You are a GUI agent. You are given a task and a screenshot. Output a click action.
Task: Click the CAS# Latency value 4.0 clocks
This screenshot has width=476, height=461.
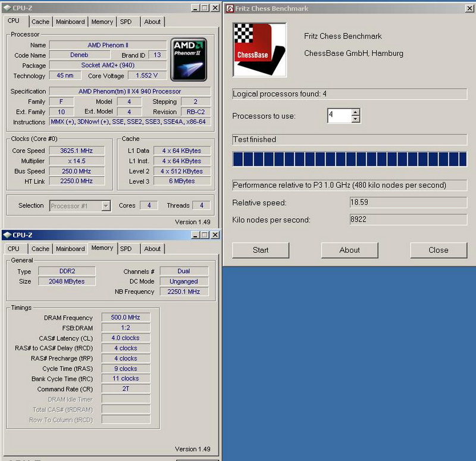pyautogui.click(x=126, y=338)
